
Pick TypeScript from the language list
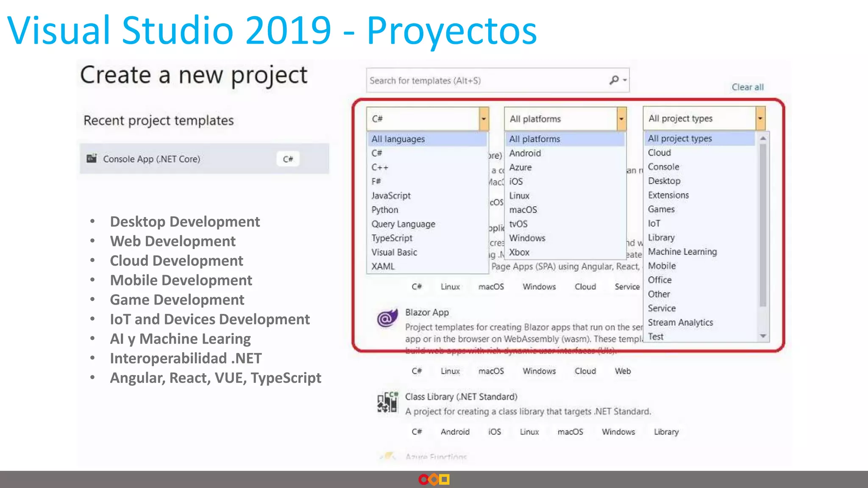(x=427, y=238)
